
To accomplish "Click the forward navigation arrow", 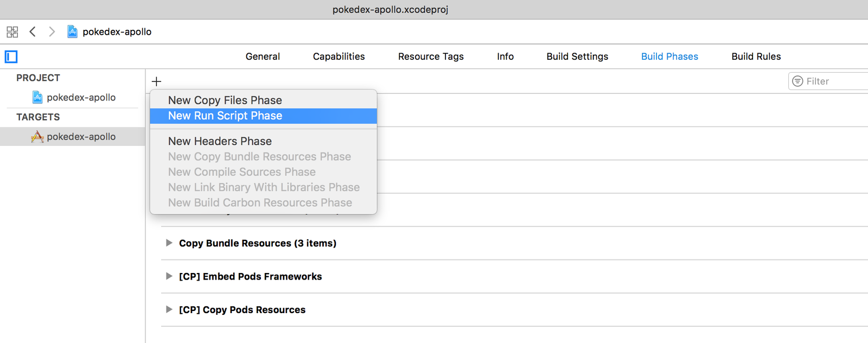I will 52,31.
